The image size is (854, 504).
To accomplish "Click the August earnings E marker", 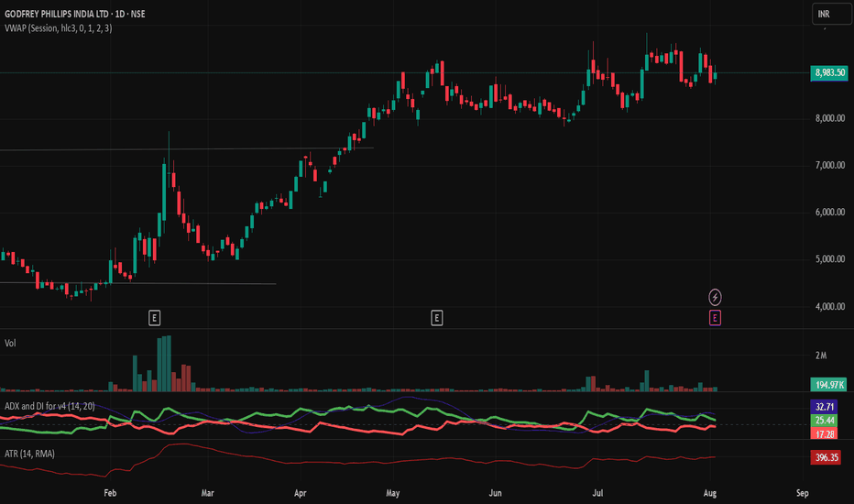I will coord(715,318).
